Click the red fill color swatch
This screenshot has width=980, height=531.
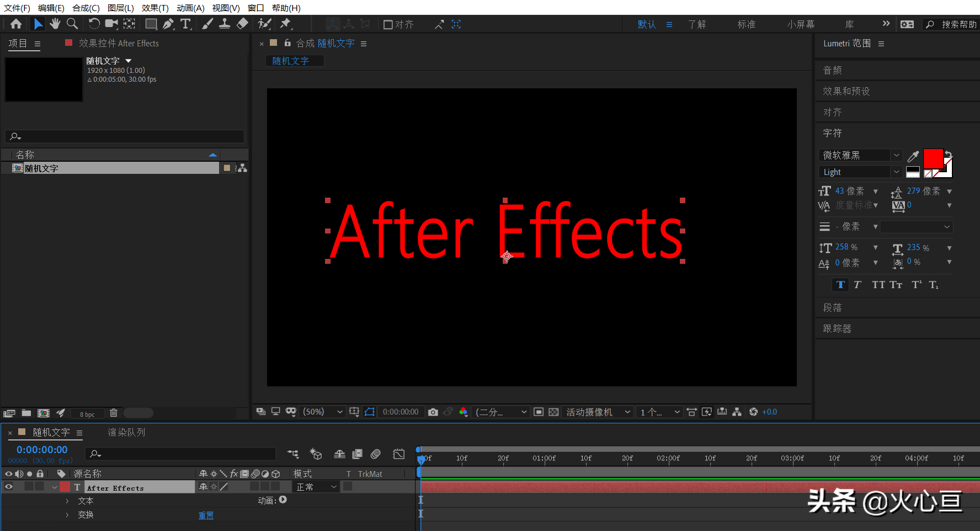point(933,159)
